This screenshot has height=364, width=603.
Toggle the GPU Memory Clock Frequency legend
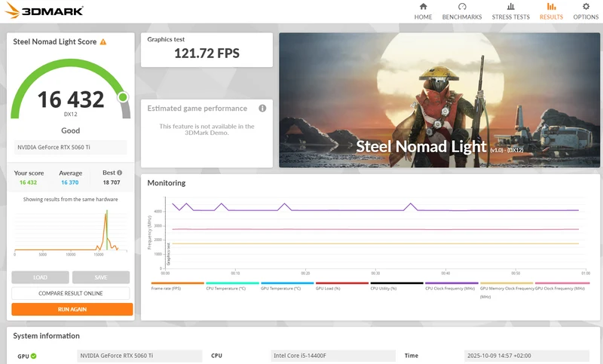[x=507, y=290]
